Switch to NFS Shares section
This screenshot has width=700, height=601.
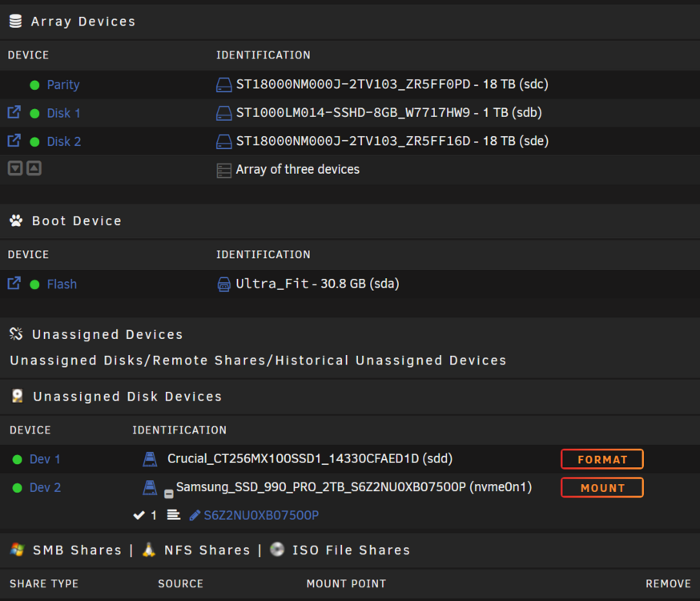[x=207, y=550]
